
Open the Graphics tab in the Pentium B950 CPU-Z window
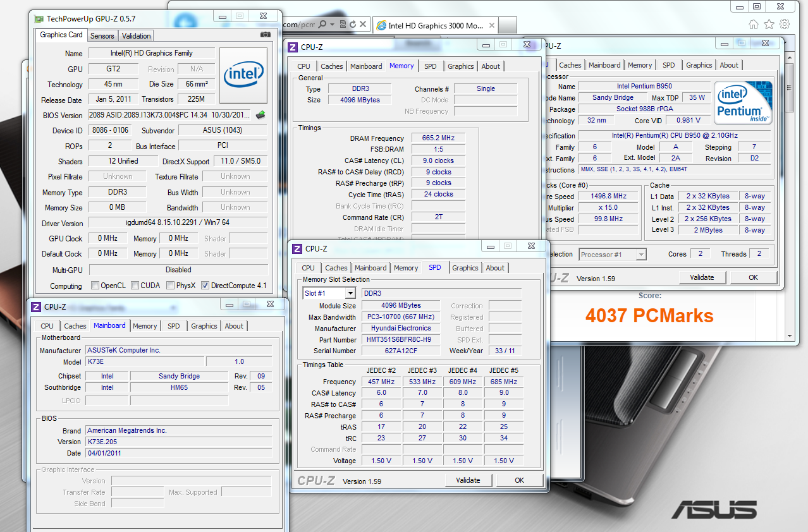click(699, 65)
